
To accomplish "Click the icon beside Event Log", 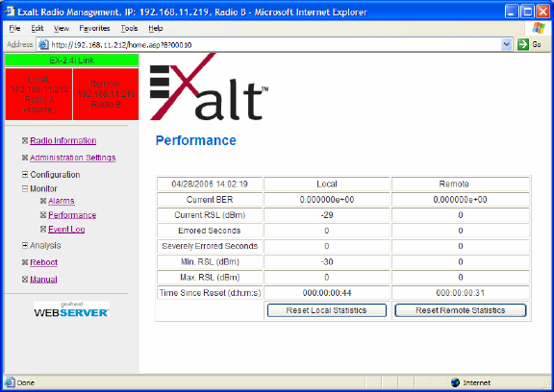I will [x=43, y=229].
